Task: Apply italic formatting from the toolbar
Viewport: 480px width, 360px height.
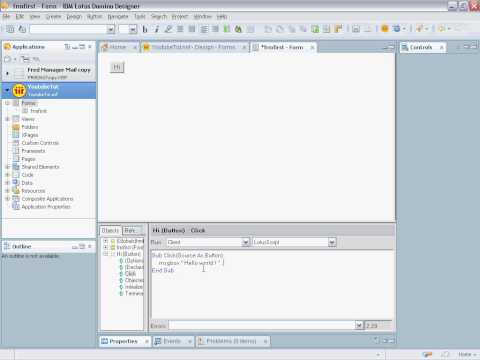Action: (156, 29)
